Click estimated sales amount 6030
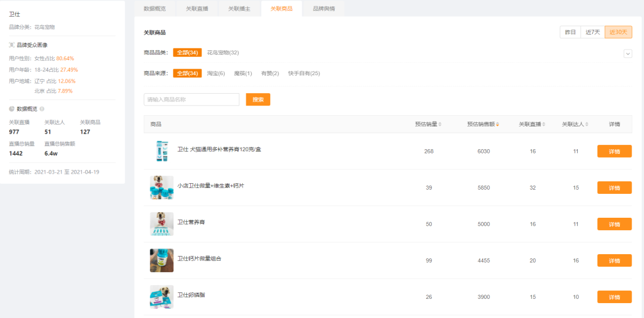Viewport: 644px width, 318px height. 484,152
